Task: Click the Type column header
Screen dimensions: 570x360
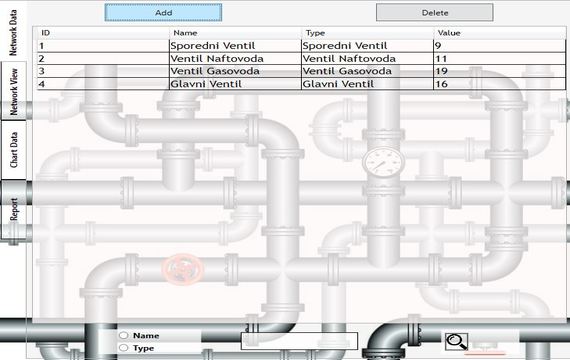Action: pos(368,33)
